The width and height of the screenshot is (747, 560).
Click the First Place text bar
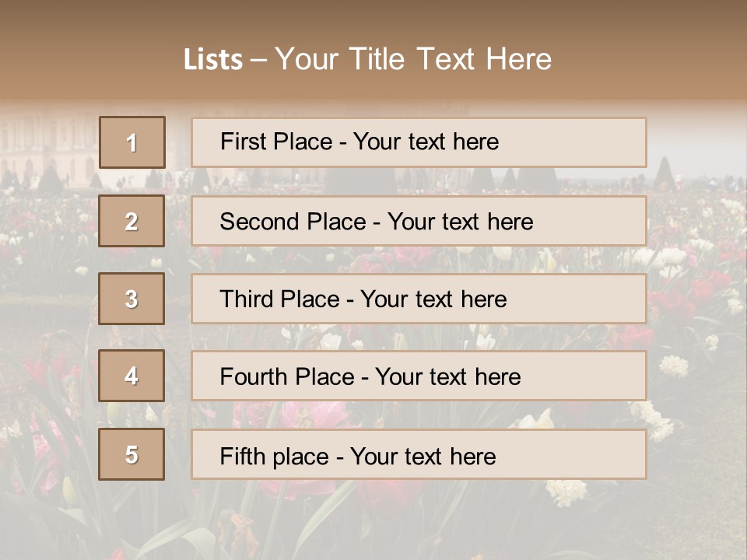tap(419, 142)
